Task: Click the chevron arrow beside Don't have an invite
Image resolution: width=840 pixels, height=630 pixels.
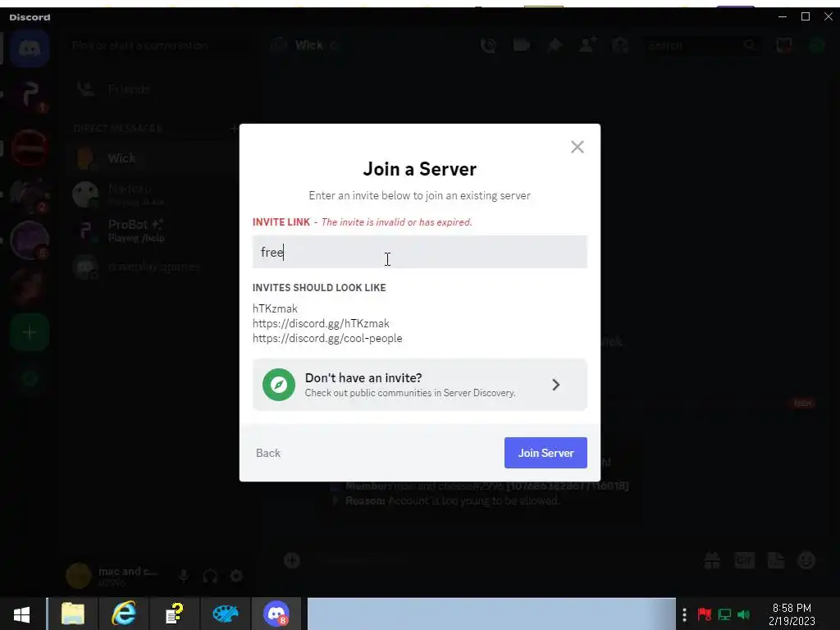Action: [555, 385]
